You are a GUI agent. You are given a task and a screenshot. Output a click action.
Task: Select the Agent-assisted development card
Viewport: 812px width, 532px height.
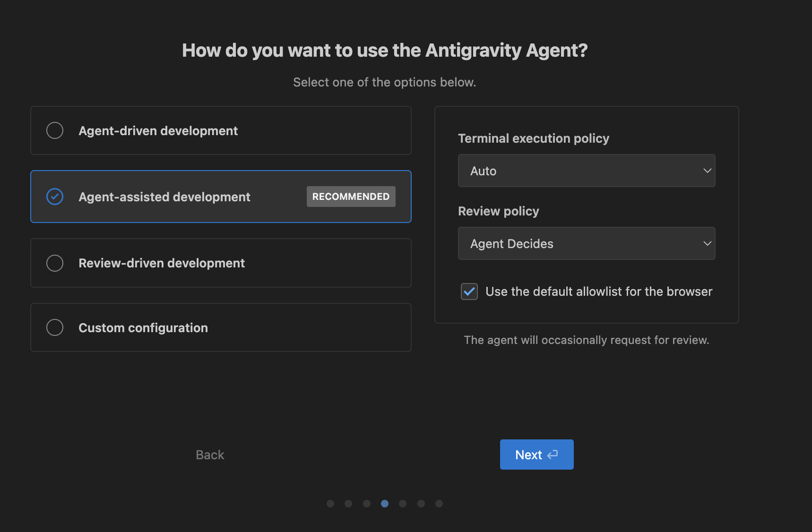click(220, 197)
